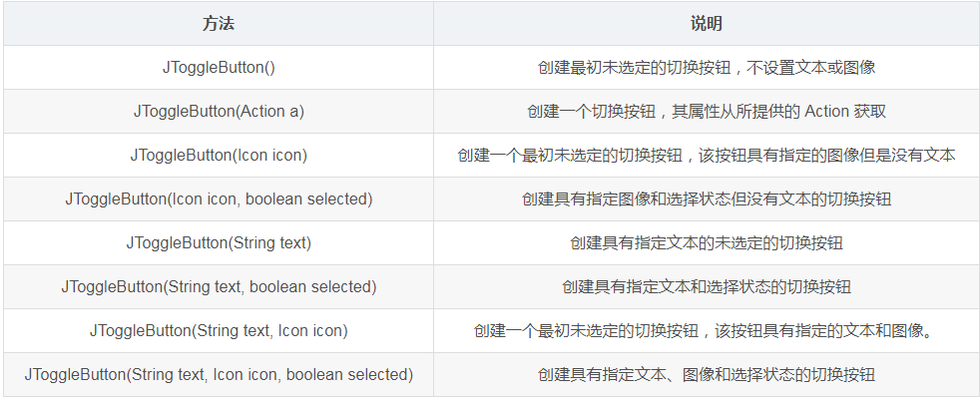Click description ending with 但是没有文本

click(707, 155)
